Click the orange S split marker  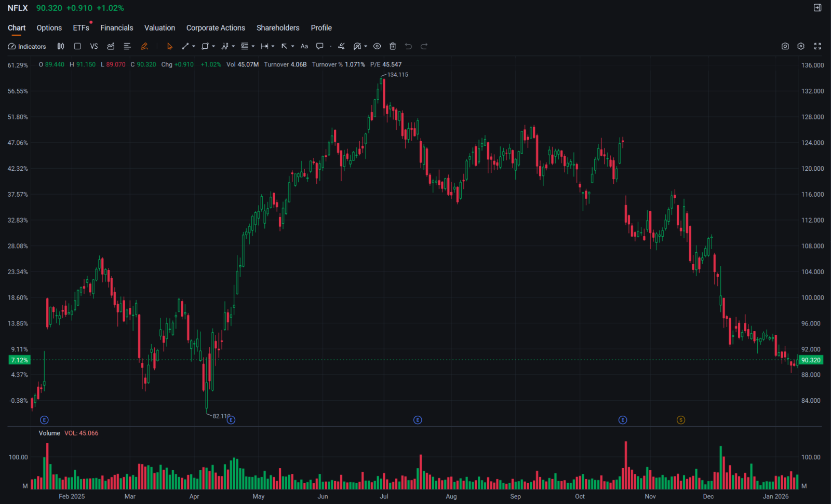(x=681, y=420)
